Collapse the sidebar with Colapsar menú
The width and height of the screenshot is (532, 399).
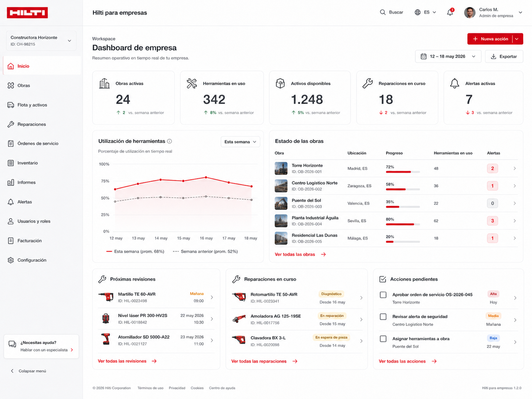click(x=28, y=371)
